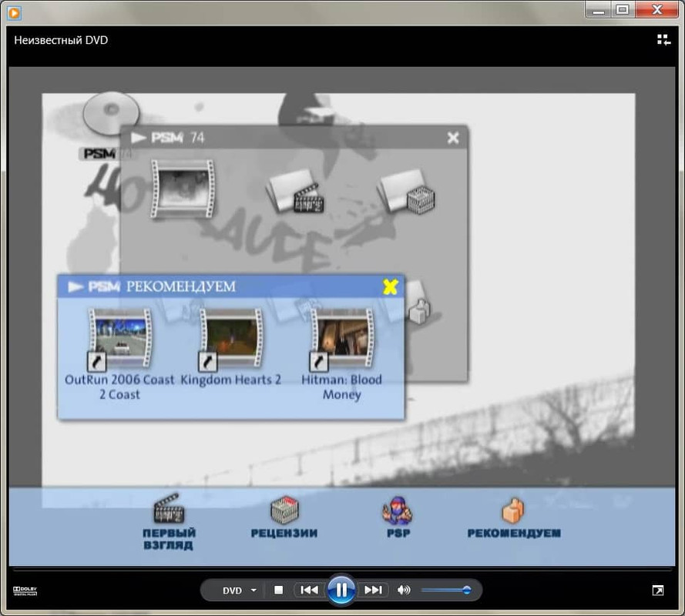Stop the DVD playback
This screenshot has width=685, height=616.
point(278,591)
